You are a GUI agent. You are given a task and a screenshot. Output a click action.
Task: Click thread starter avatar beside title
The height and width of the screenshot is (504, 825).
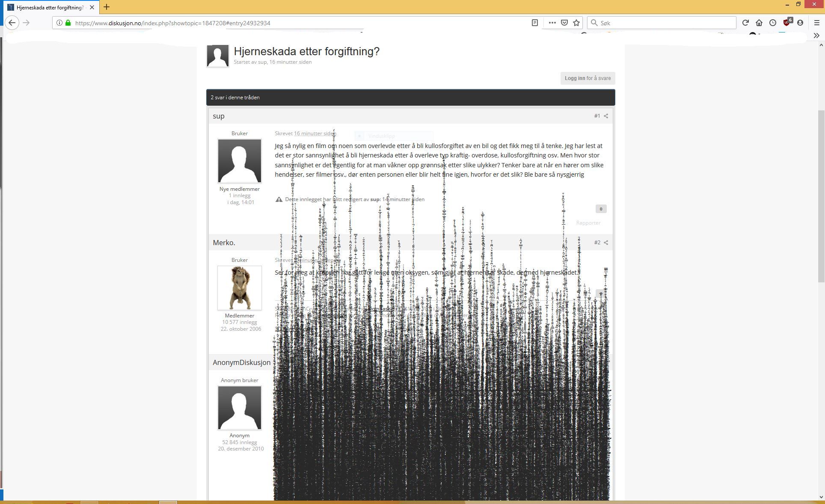[x=218, y=56]
